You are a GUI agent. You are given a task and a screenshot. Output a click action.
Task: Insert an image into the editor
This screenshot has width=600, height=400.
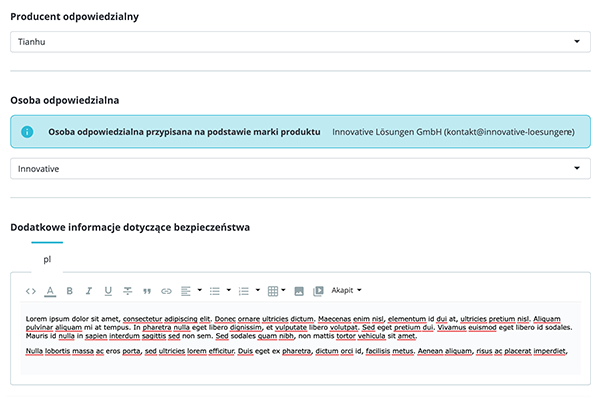click(299, 291)
